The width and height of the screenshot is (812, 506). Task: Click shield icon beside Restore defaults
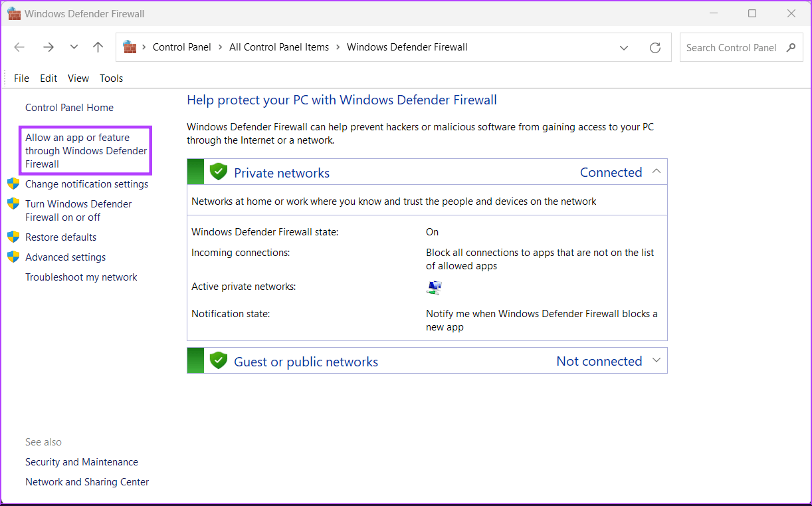[13, 237]
